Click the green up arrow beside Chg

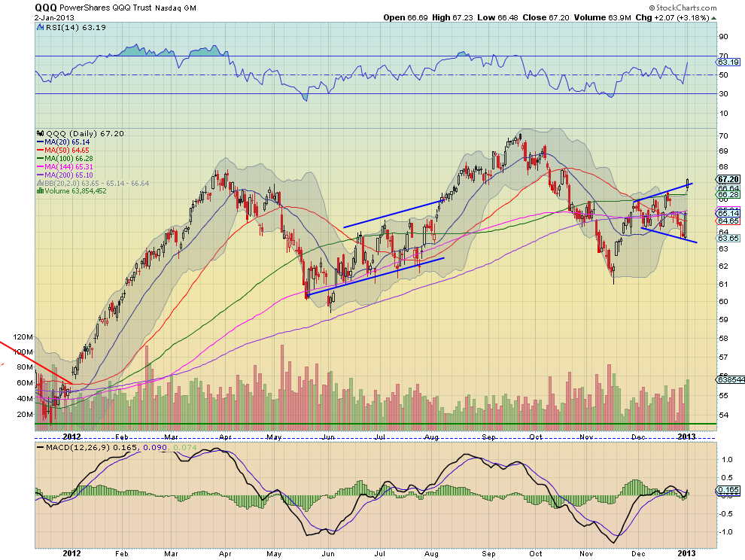click(x=713, y=18)
